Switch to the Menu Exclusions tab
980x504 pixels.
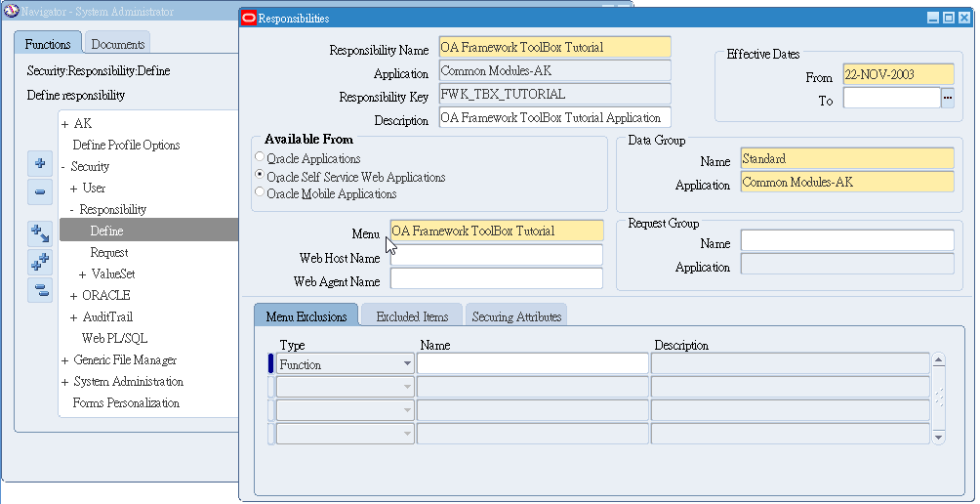306,316
